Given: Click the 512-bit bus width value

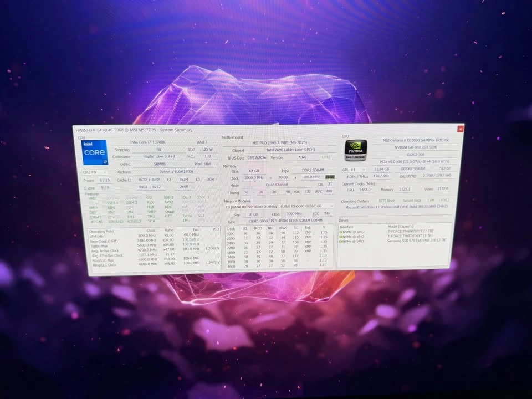Looking at the screenshot, I should pos(445,168).
